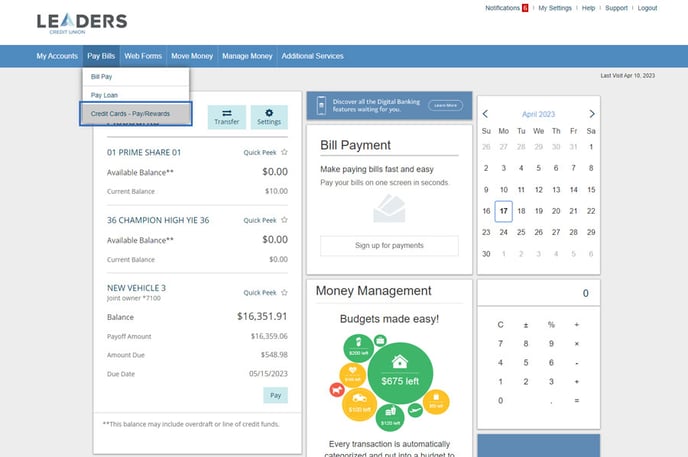Click the calculator C clear key
688x457 pixels.
[x=500, y=325]
